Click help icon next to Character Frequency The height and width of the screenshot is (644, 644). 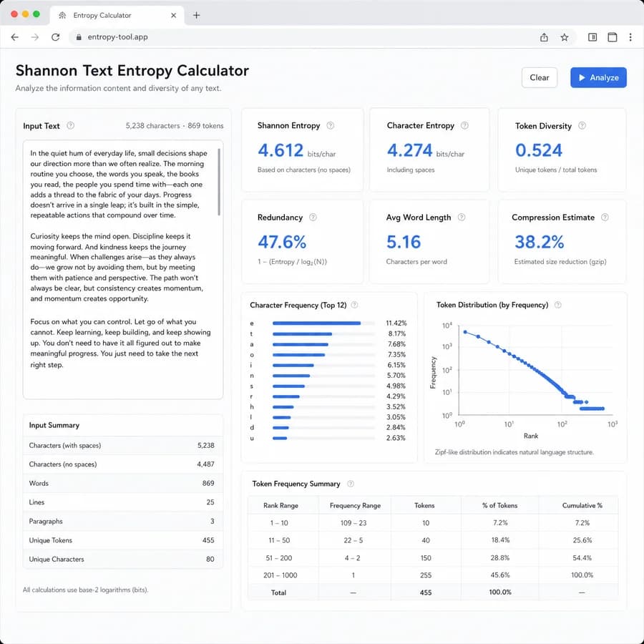[354, 305]
